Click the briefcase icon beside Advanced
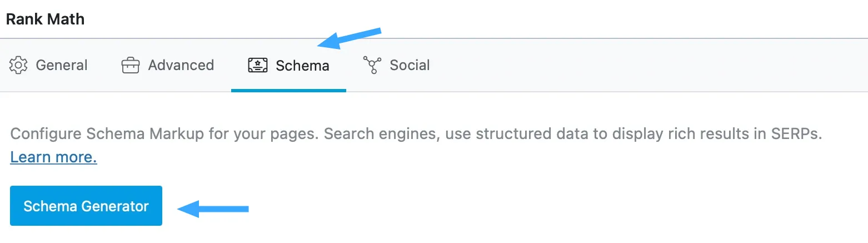Viewport: 868px width, 243px height. tap(130, 65)
